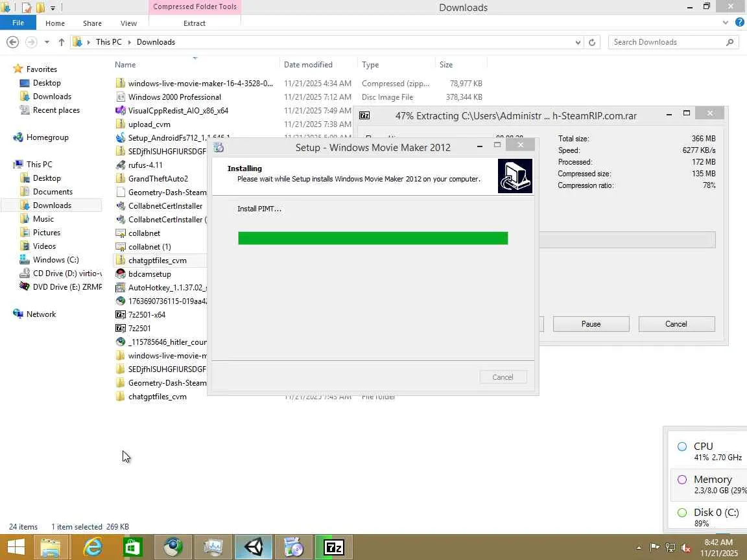Open the Quick Access Toolbar customize dropdown
This screenshot has width=747, height=560.
click(53, 8)
